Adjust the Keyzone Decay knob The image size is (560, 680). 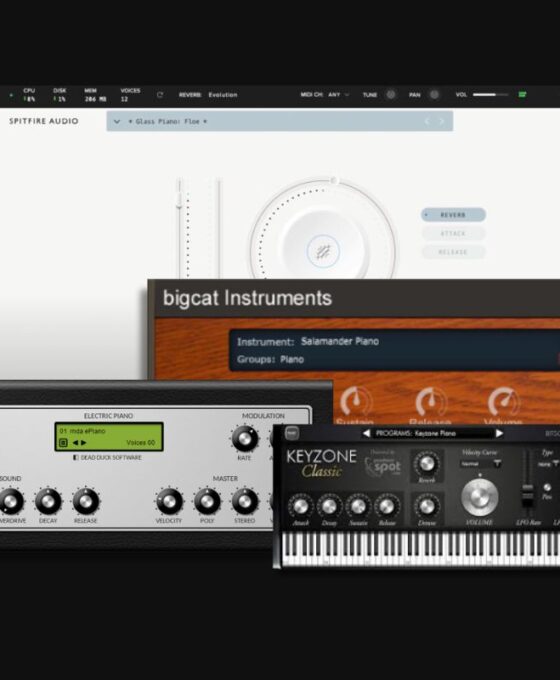[329, 506]
